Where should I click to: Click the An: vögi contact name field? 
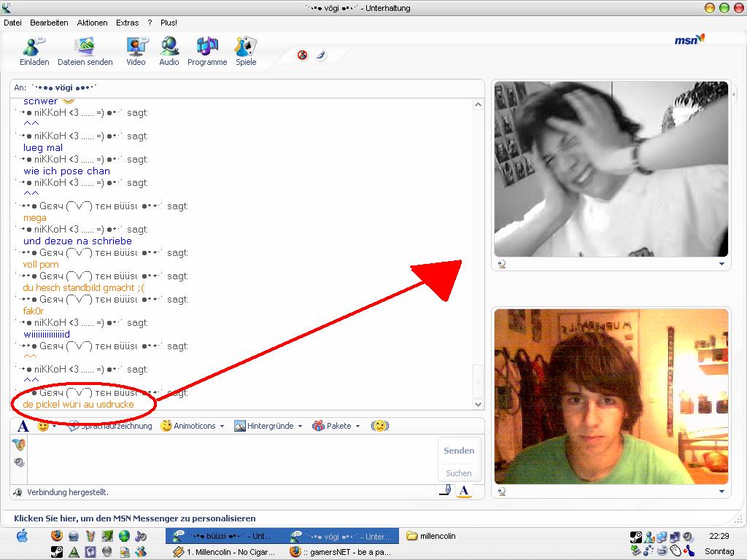247,87
